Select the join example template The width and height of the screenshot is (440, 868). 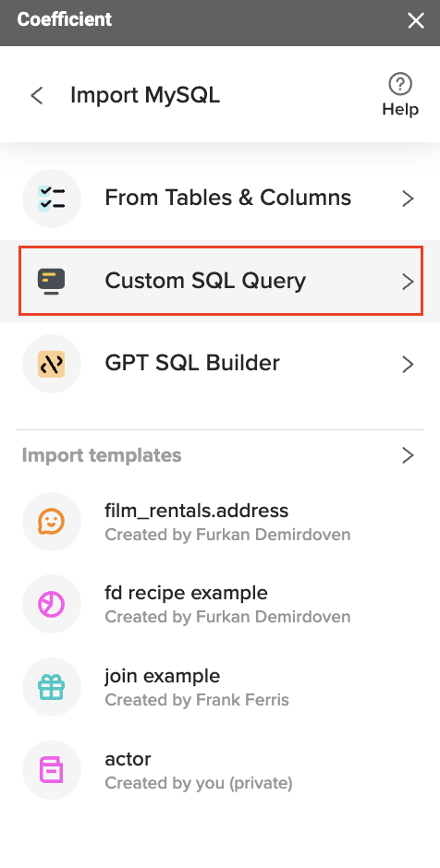coord(163,676)
